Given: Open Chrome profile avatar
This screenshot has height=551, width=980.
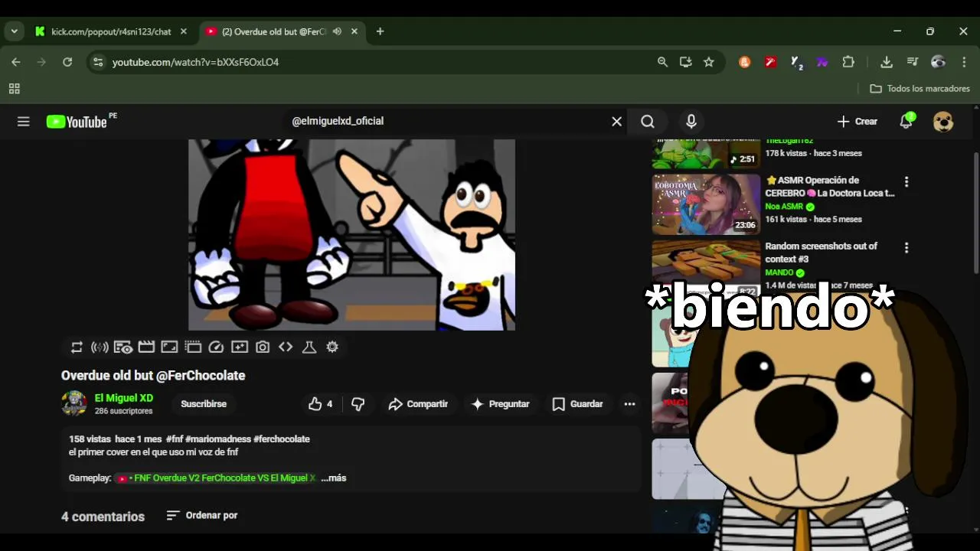Looking at the screenshot, I should click(x=939, y=62).
